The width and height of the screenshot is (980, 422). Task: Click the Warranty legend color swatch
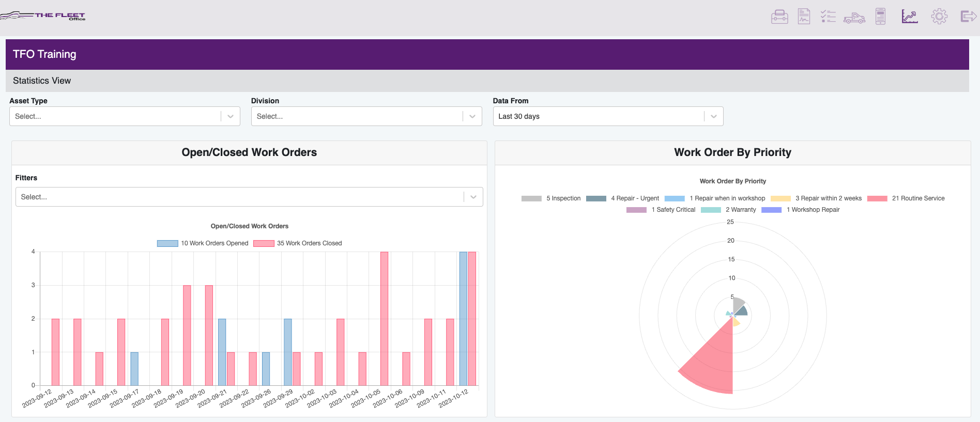(x=711, y=210)
